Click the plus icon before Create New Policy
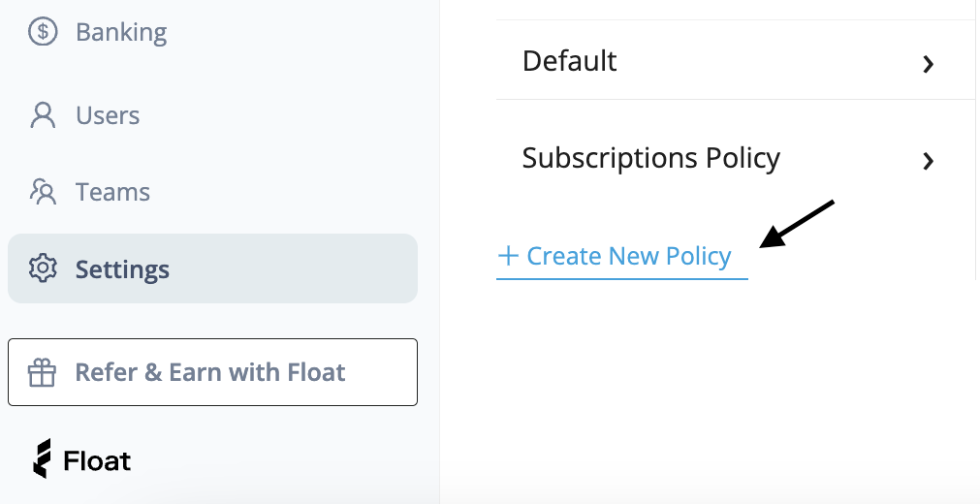The image size is (980, 504). pyautogui.click(x=508, y=256)
